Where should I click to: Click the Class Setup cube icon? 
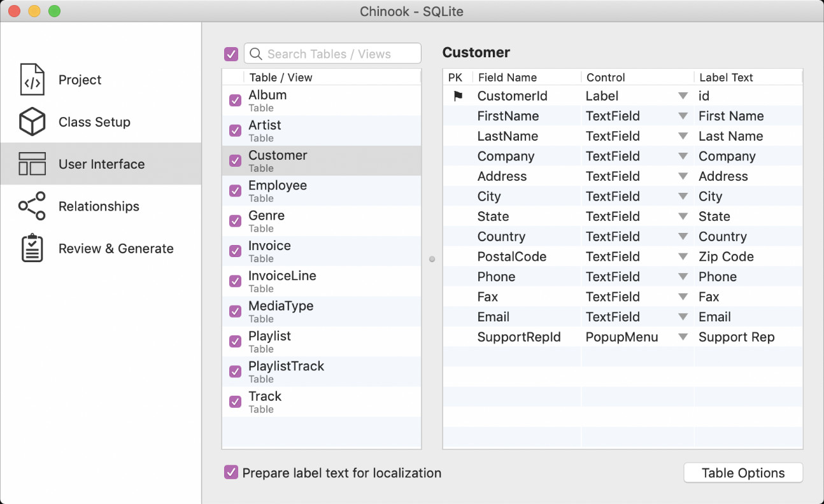click(x=32, y=122)
